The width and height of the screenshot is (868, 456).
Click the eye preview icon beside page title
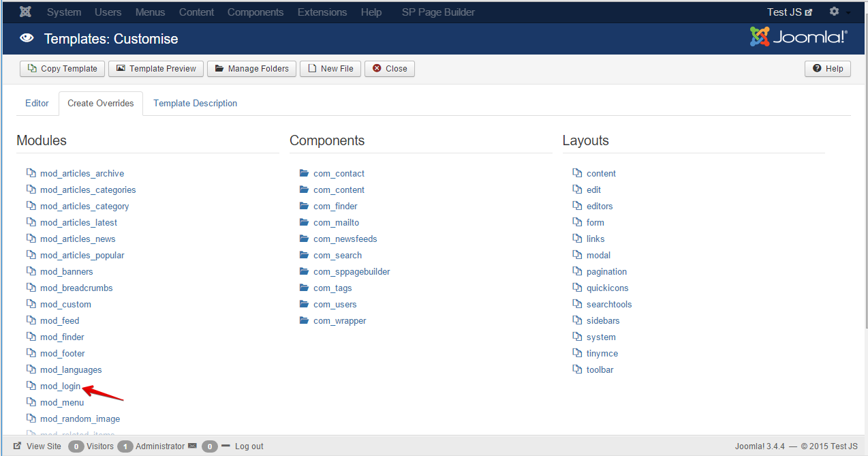coord(26,39)
